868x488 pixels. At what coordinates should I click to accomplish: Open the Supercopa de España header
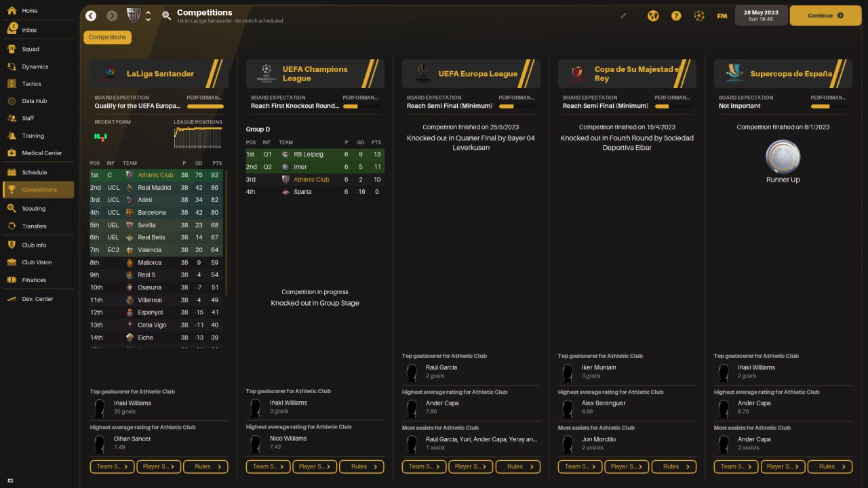tap(783, 74)
